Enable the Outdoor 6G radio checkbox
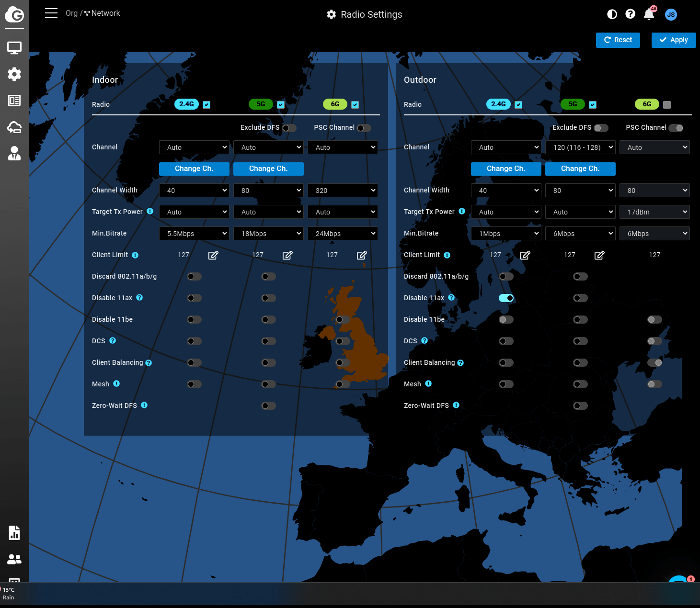The height and width of the screenshot is (608, 700). click(x=667, y=105)
